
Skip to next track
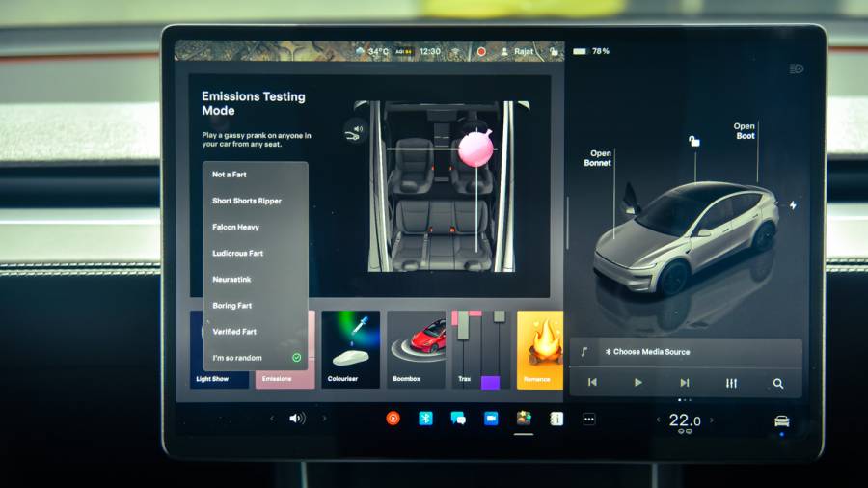(685, 382)
